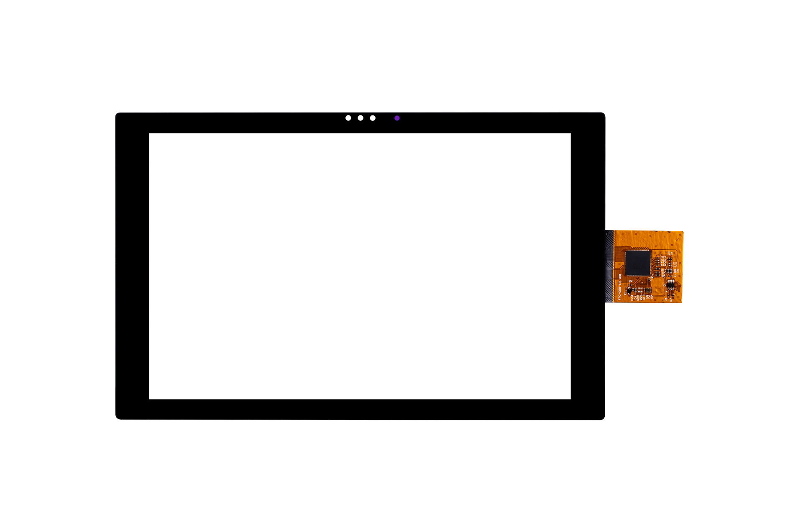Click the leftmost sensor hole on top bezel
This screenshot has width=798, height=532.
coord(348,118)
